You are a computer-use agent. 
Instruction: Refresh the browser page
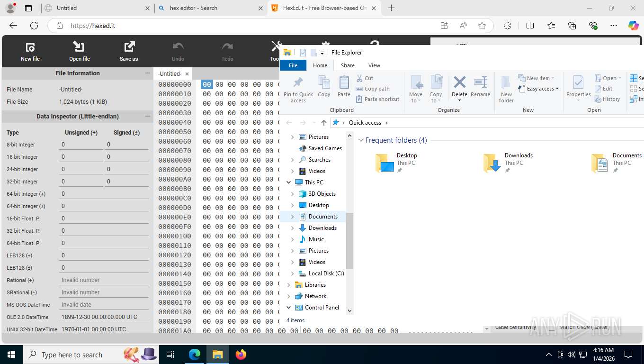pos(34,26)
